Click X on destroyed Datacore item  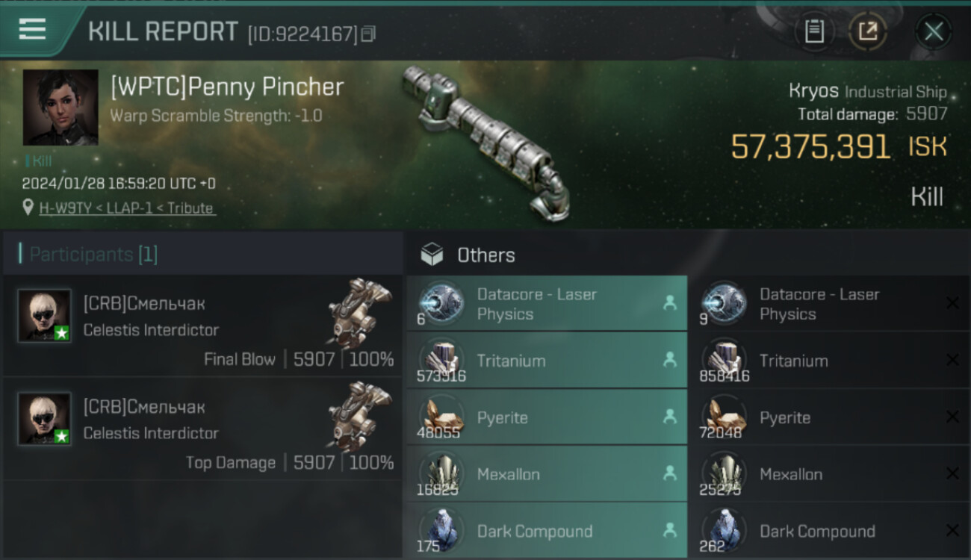pyautogui.click(x=952, y=303)
